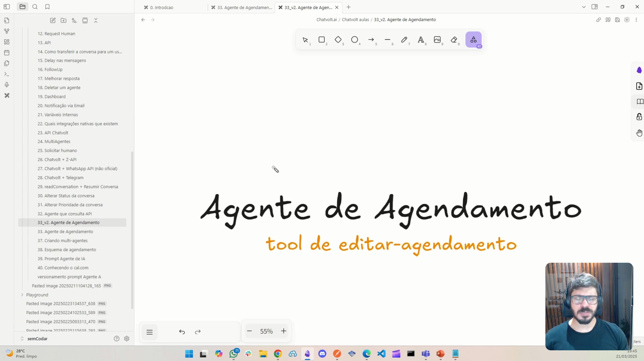
Task: Select the Diamond shape tool
Action: pos(339,40)
